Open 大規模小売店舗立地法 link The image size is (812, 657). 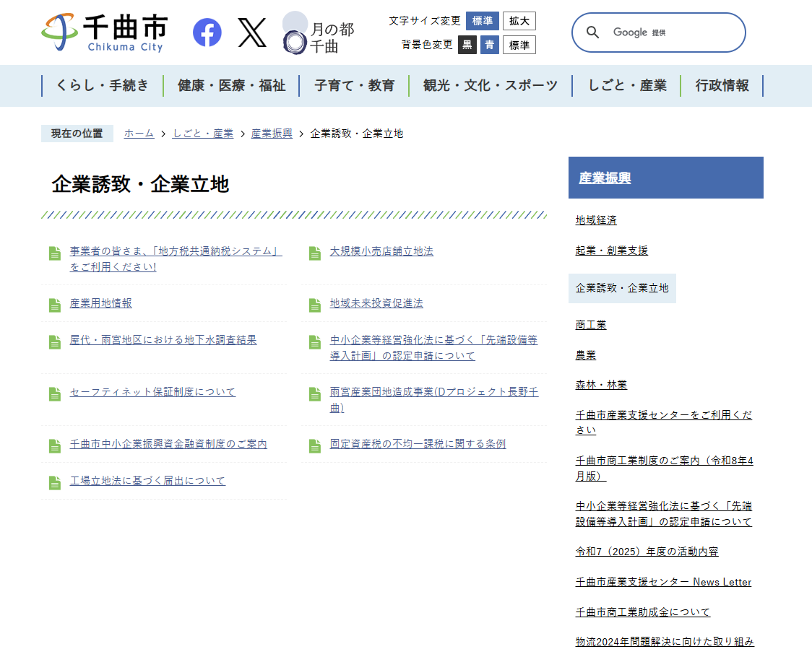381,252
